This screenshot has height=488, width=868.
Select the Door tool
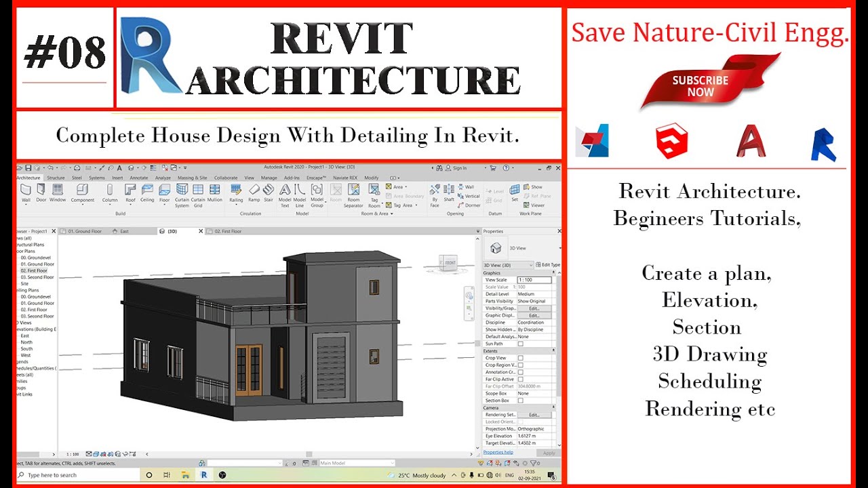41,192
